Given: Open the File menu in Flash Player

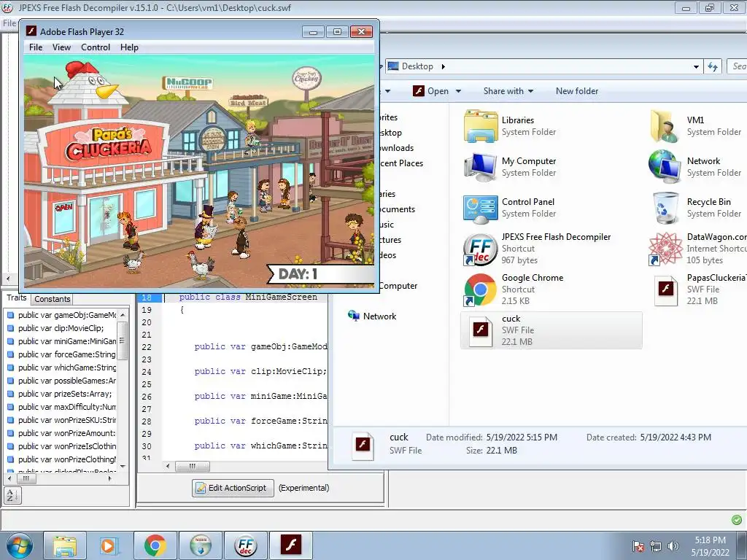Looking at the screenshot, I should click(x=35, y=47).
